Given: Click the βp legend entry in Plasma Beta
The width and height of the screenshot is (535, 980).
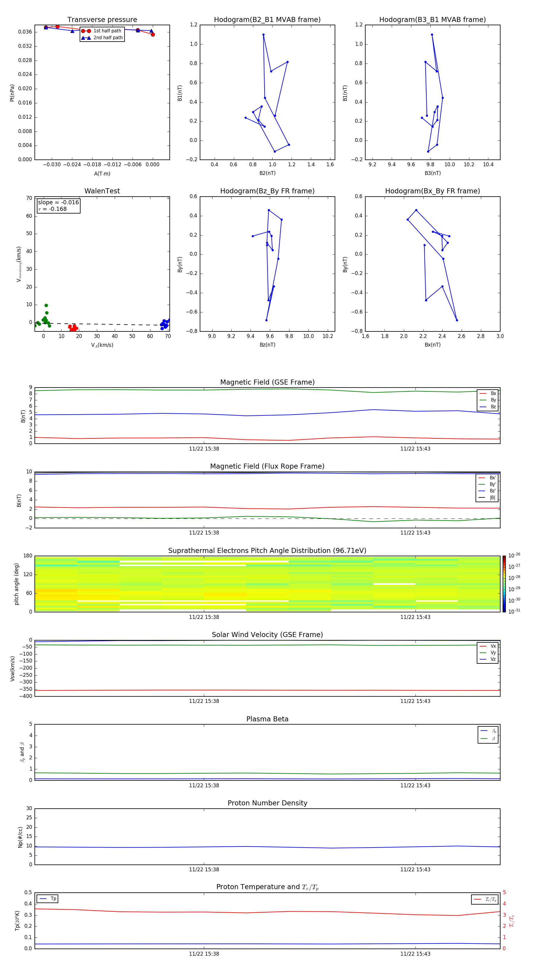Looking at the screenshot, I should click(488, 731).
